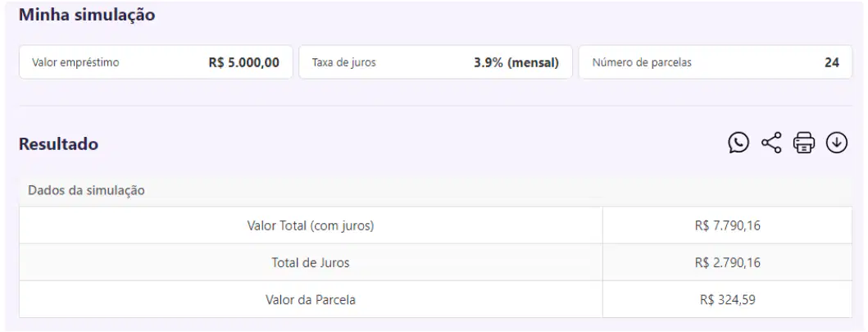The width and height of the screenshot is (868, 332).
Task: Select the Valor da Parcela row
Action: (x=435, y=299)
